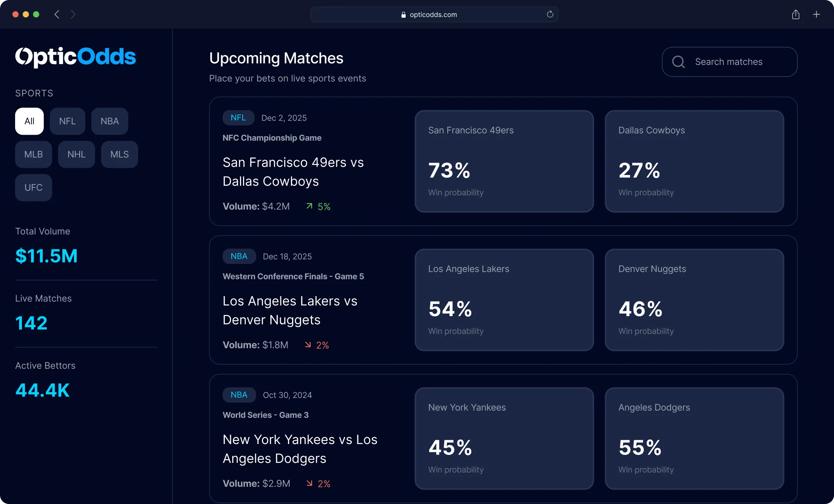This screenshot has height=504, width=834.
Task: Bet on San Francisco 49ers 73% card
Action: click(504, 161)
